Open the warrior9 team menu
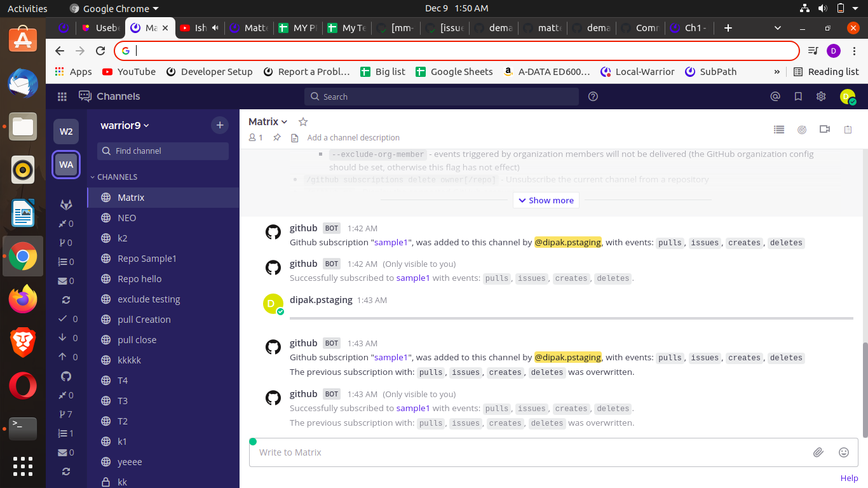This screenshot has height=488, width=868. point(124,125)
